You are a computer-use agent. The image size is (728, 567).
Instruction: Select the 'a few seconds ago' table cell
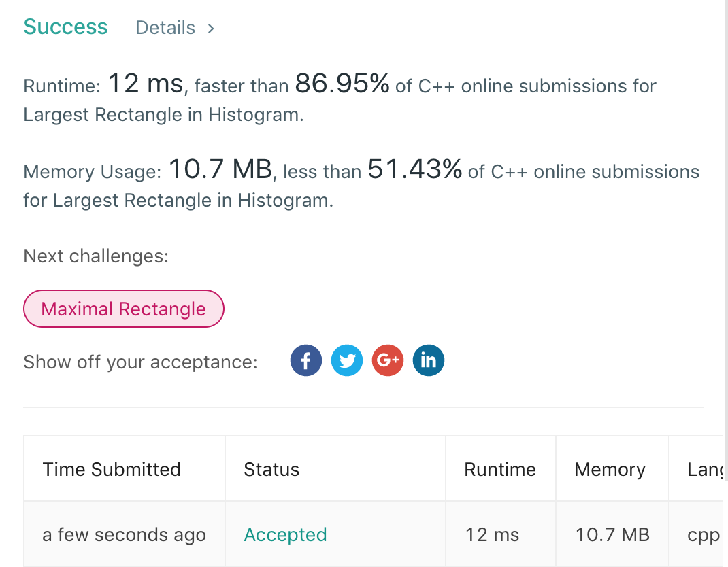(x=124, y=535)
